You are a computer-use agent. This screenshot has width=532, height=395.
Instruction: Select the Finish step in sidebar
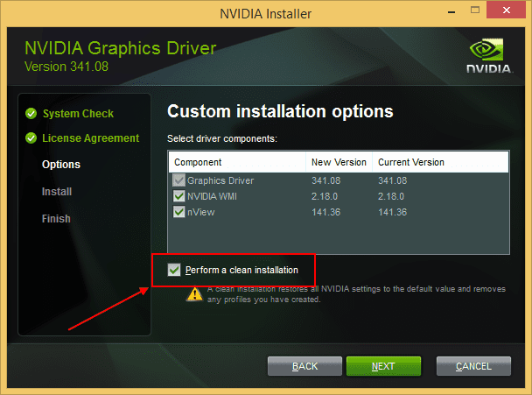pos(56,219)
